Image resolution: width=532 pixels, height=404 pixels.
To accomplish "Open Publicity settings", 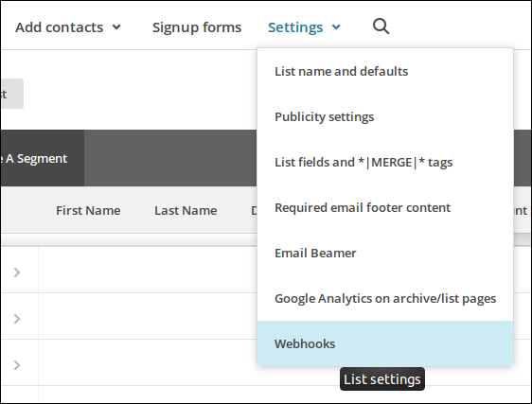I will (x=385, y=116).
